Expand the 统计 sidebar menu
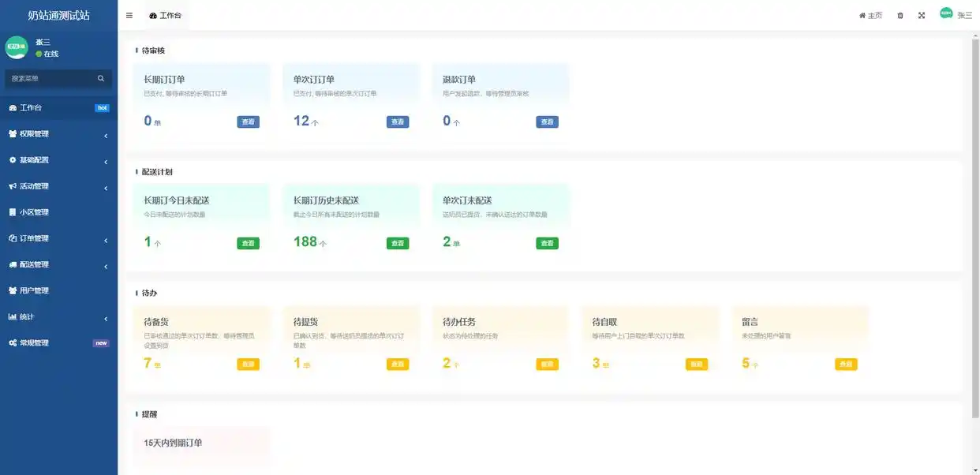This screenshot has height=475, width=980. (x=58, y=317)
